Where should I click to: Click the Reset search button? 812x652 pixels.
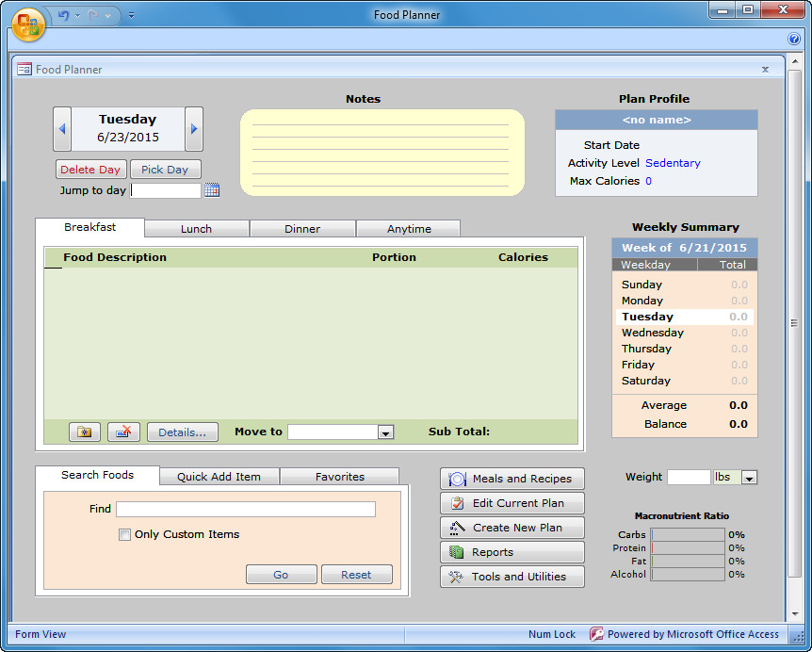click(x=356, y=575)
